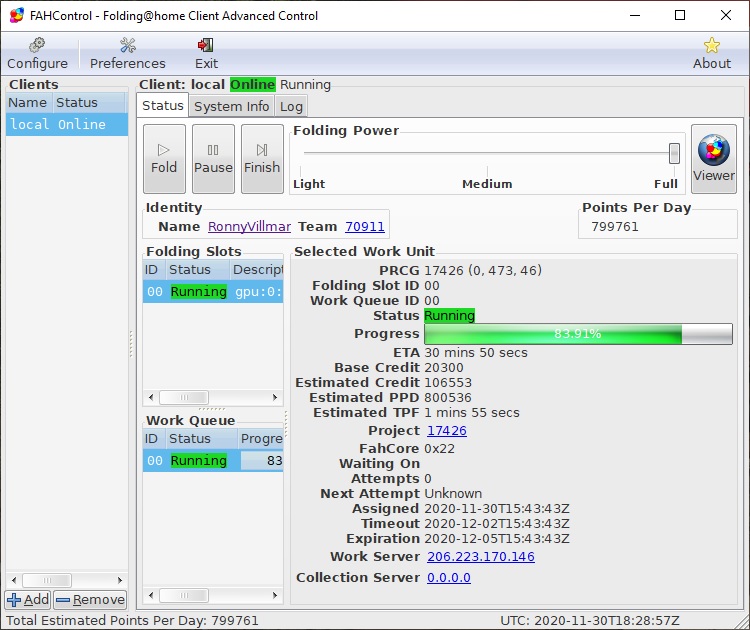750x630 pixels.
Task: Click the FAHControl title bar icon
Action: [17, 15]
